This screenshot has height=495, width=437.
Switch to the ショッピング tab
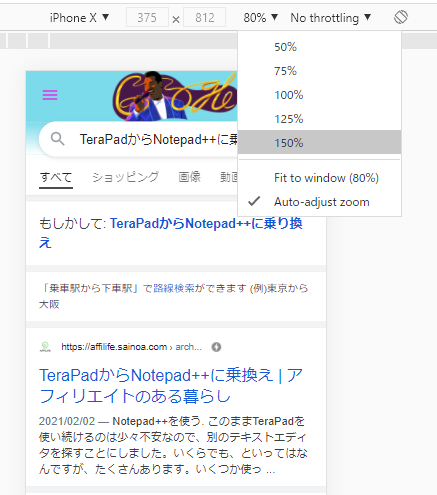[125, 177]
